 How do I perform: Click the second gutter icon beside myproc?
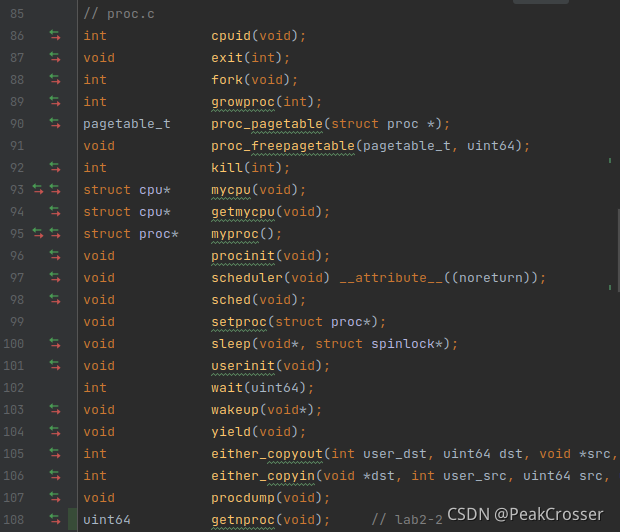[55, 234]
